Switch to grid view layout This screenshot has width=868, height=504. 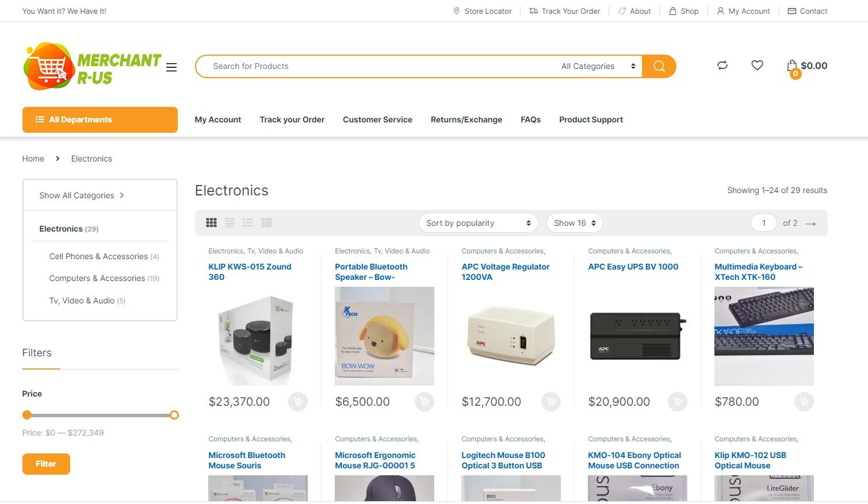[211, 223]
